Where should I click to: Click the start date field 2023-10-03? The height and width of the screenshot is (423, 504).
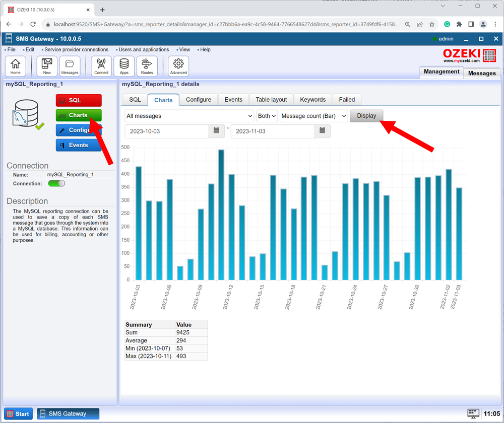coord(167,131)
